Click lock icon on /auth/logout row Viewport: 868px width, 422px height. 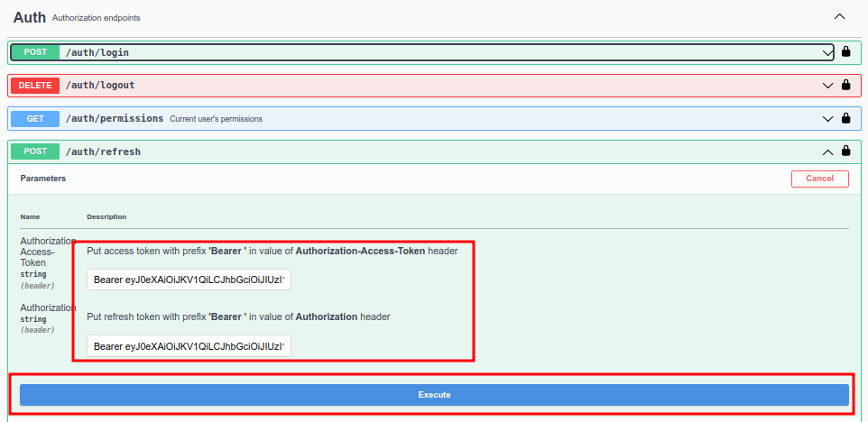pos(845,86)
